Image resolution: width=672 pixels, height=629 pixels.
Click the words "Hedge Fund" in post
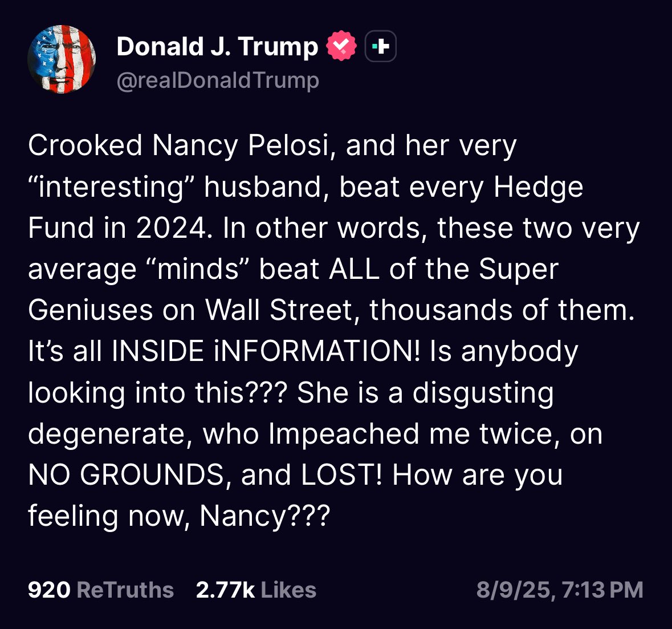538,187
